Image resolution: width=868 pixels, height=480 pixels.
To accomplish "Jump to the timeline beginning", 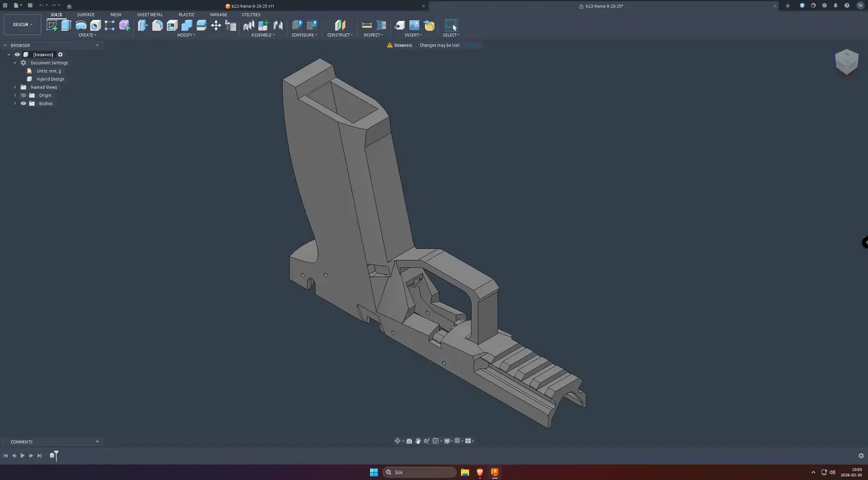I will tap(5, 456).
